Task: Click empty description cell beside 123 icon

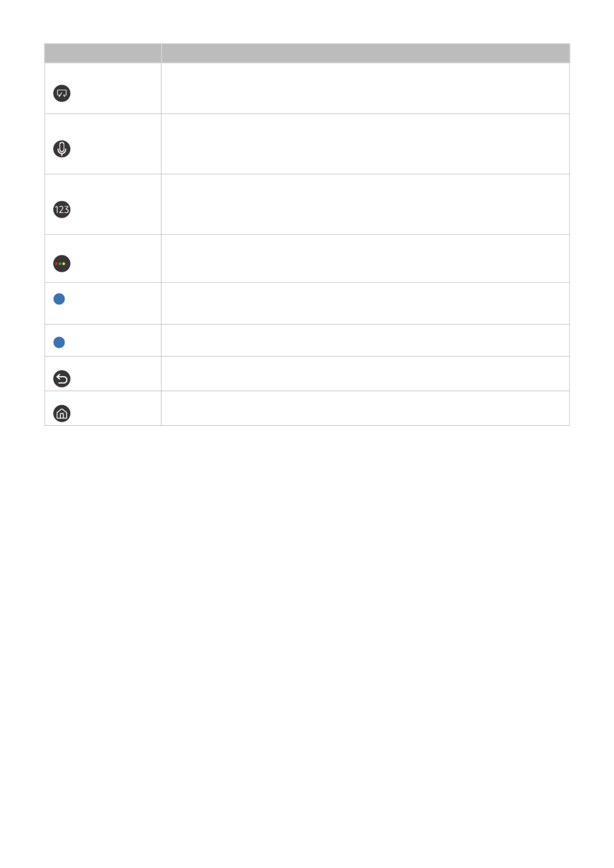Action: 365,204
